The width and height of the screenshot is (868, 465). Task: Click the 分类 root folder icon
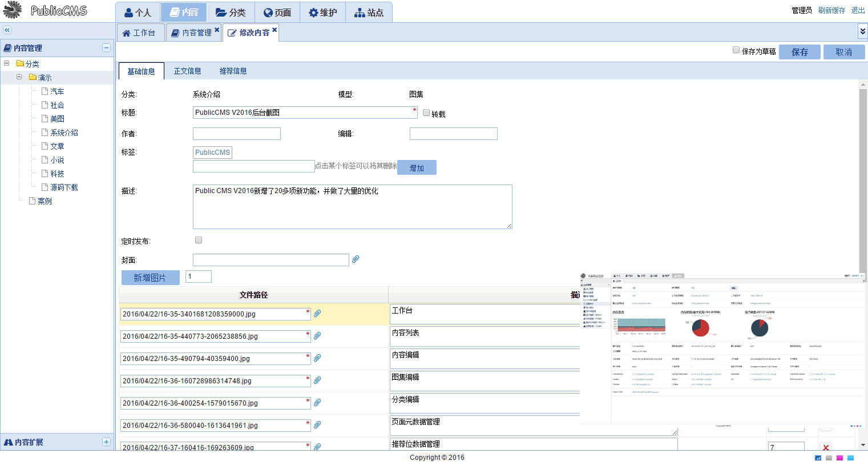[20, 63]
